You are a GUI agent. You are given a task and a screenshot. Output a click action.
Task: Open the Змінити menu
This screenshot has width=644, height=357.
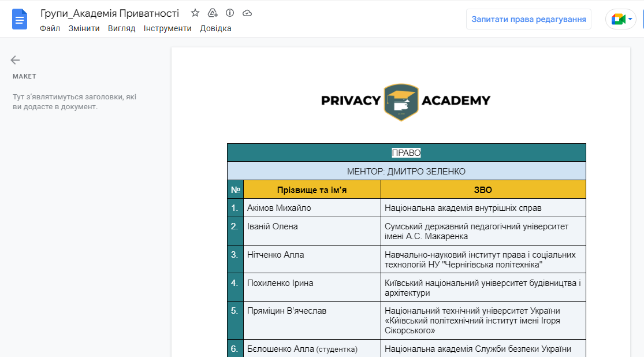click(x=84, y=28)
